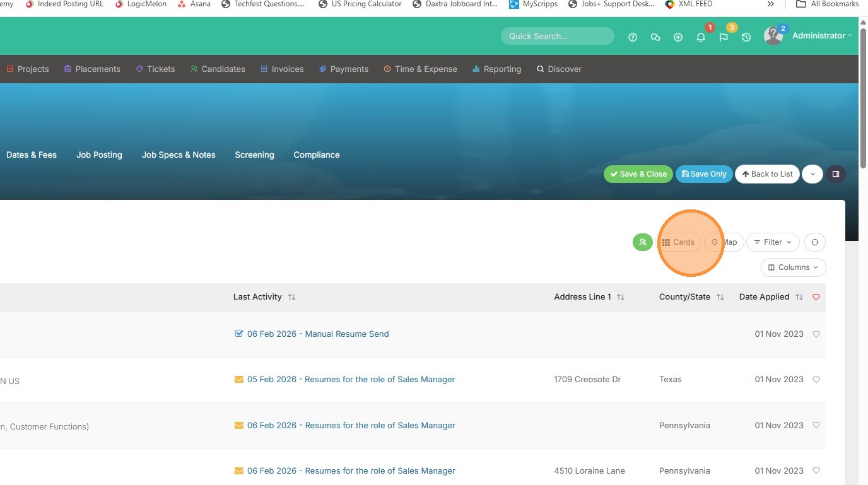Open the Filter dropdown
This screenshot has width=868, height=485.
[x=773, y=242]
